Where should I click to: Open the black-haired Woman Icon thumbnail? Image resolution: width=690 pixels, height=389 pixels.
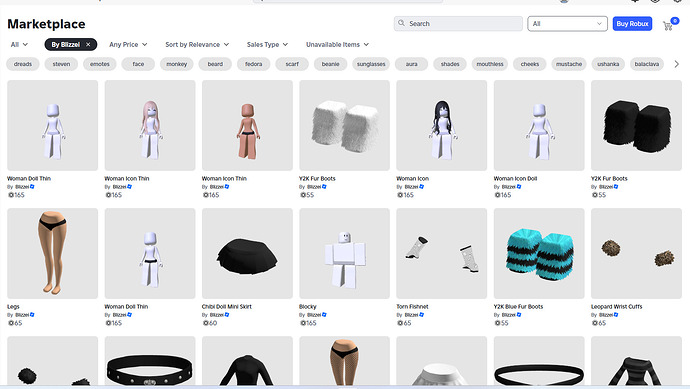(x=442, y=125)
